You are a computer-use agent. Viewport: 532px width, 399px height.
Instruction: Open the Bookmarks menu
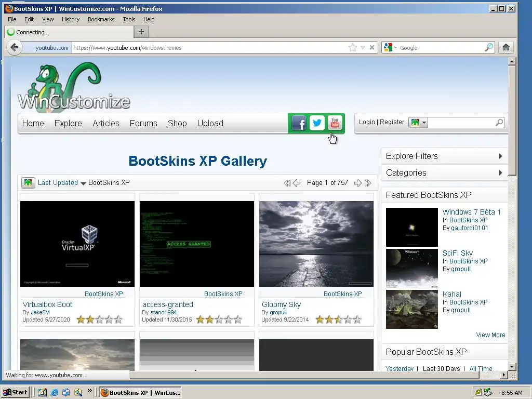point(101,19)
